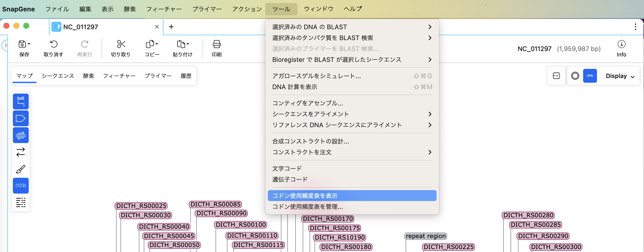This screenshot has height=252, width=644.
Task: Select the SalI enzyme sidebar icon
Action: tap(21, 101)
